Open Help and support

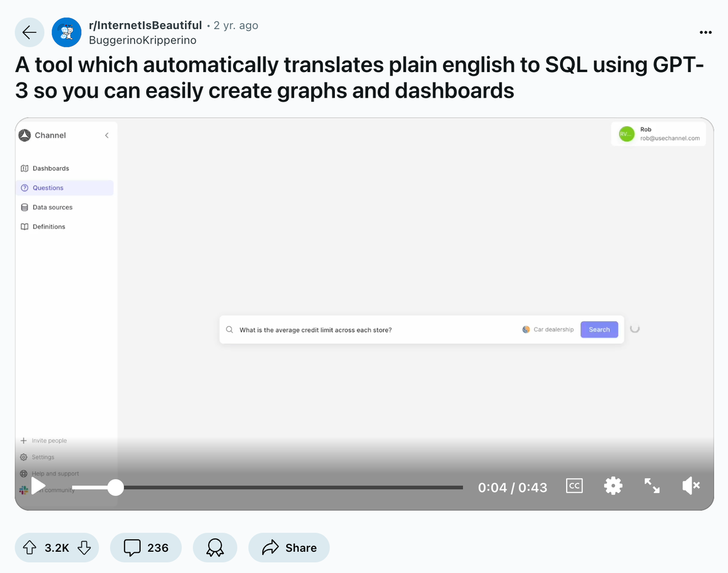click(50, 474)
